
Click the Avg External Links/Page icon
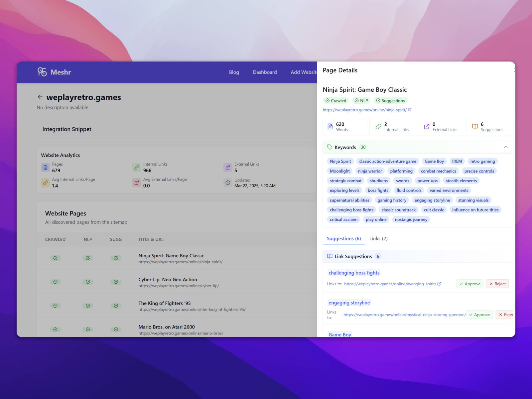[137, 183]
